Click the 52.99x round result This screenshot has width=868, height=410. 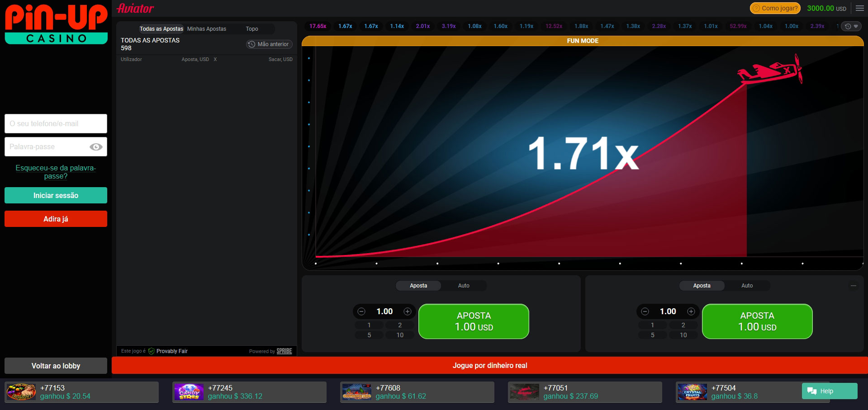pos(738,26)
